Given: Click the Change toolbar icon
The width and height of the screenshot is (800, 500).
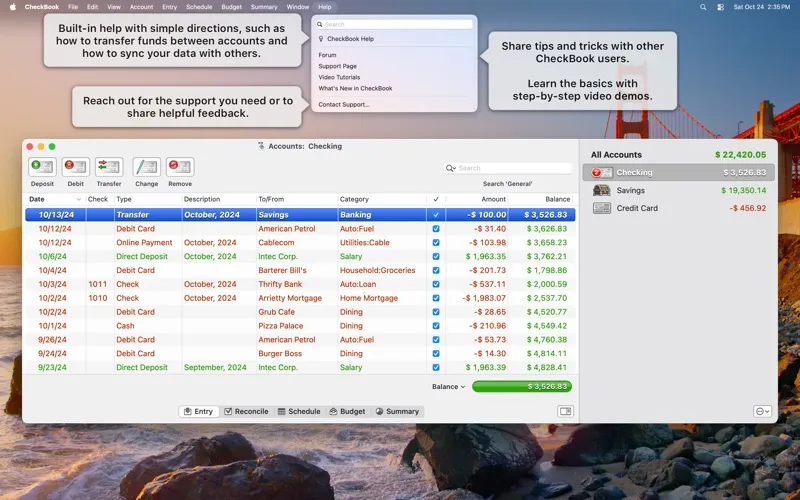Looking at the screenshot, I should (x=146, y=167).
